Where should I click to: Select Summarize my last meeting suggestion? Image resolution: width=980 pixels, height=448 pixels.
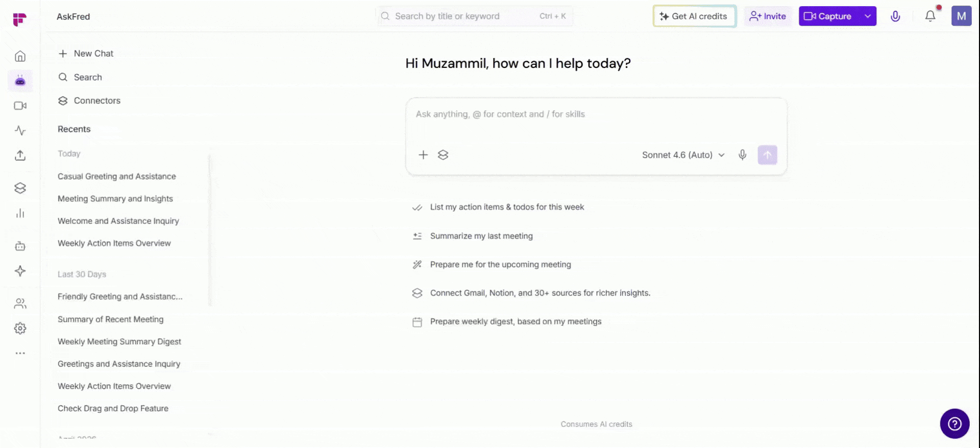[481, 236]
